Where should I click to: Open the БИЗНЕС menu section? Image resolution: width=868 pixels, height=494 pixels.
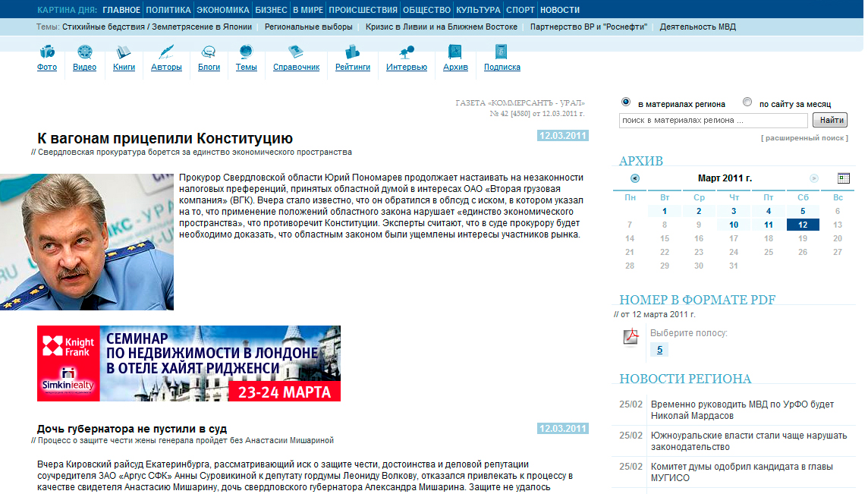click(272, 10)
